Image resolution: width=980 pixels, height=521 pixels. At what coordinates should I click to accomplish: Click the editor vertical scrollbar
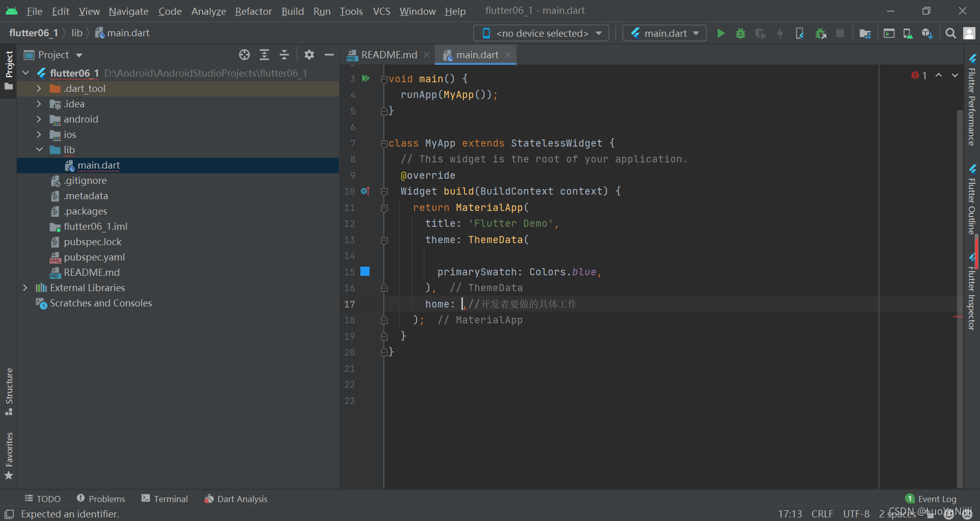click(960, 299)
